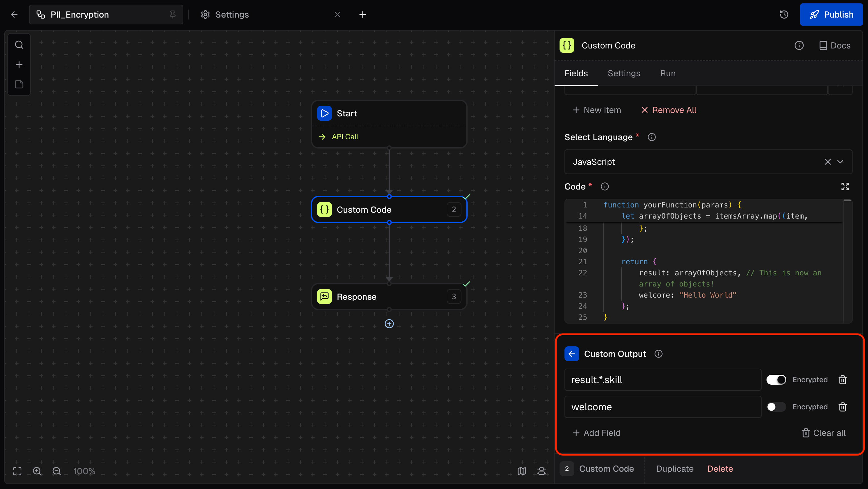Screen dimensions: 868x489
Task: Switch to the Run tab
Action: click(x=668, y=73)
